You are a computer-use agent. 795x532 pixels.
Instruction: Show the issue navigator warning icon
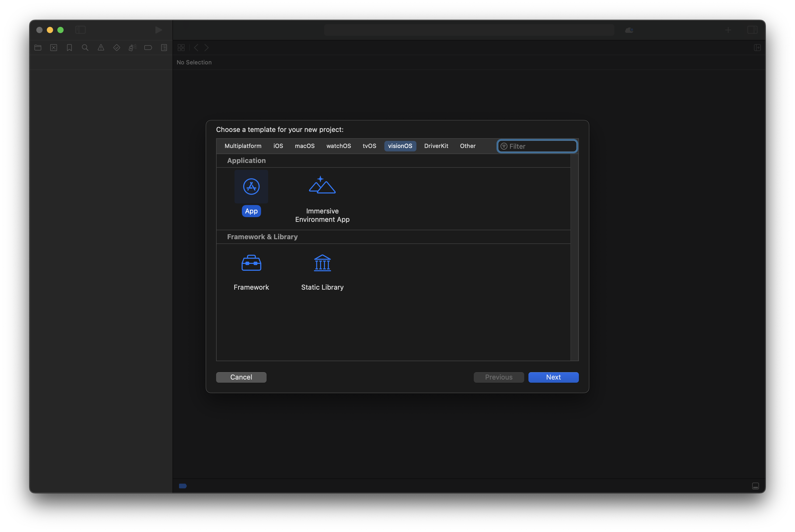click(101, 48)
